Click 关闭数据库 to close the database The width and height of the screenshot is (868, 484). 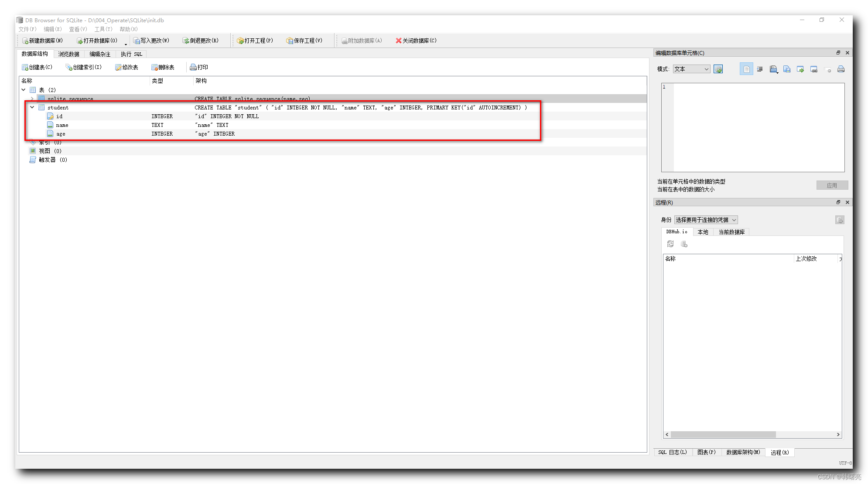click(416, 41)
